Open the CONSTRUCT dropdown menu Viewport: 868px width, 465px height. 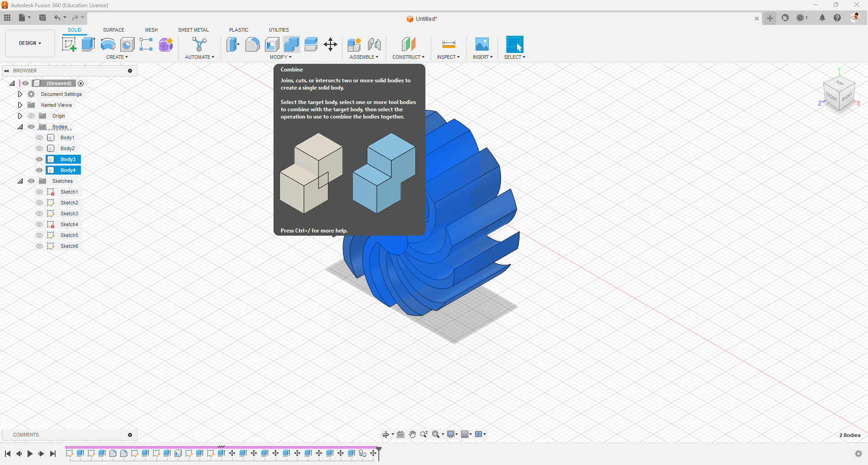pyautogui.click(x=408, y=57)
